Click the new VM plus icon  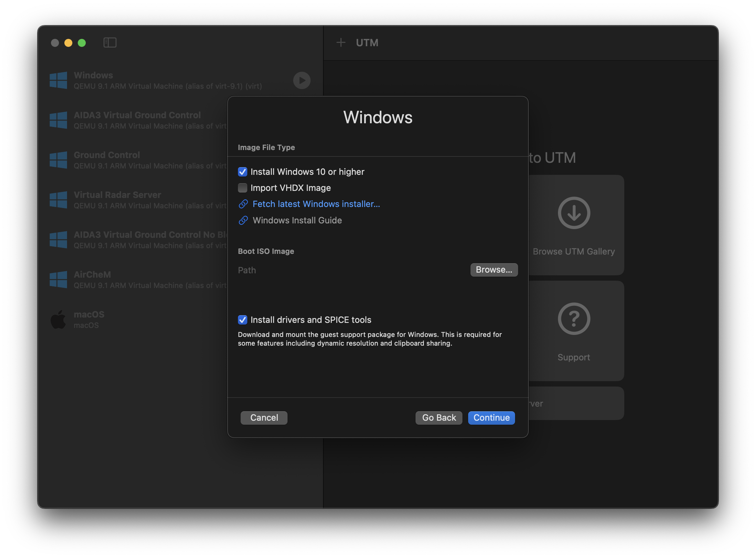[x=341, y=43]
